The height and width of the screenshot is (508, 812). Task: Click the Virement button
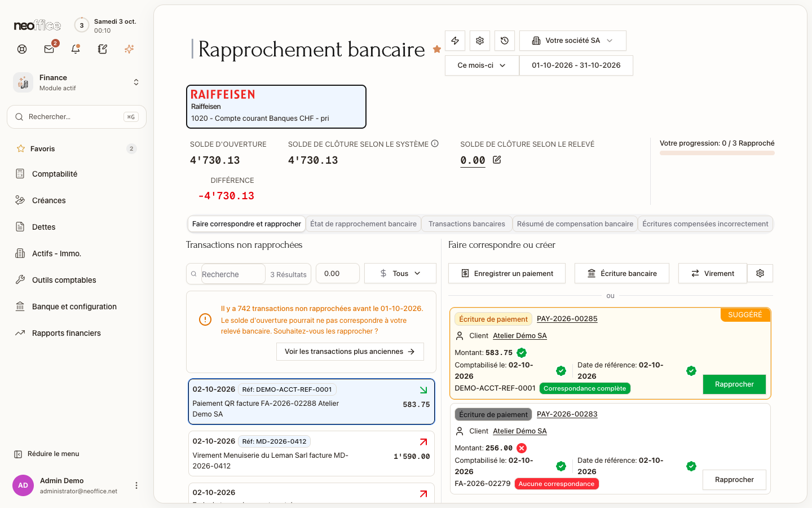713,273
